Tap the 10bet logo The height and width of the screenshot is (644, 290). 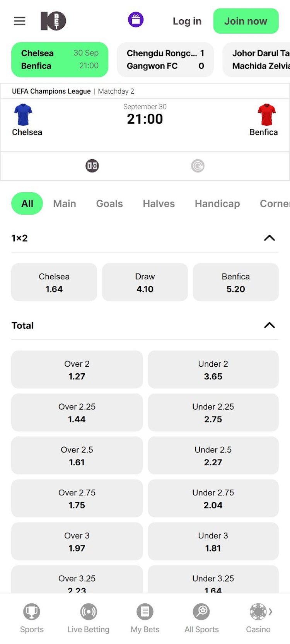(x=53, y=21)
